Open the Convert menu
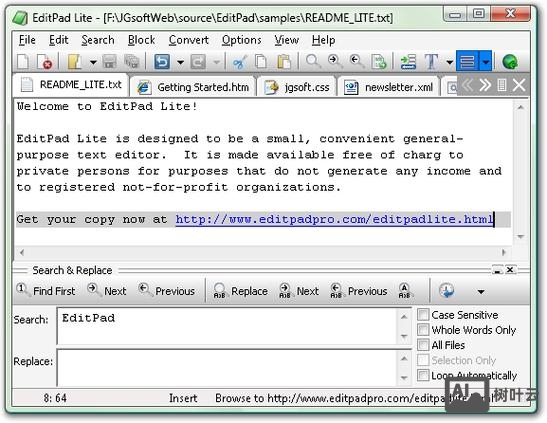This screenshot has height=423, width=547. 188,40
